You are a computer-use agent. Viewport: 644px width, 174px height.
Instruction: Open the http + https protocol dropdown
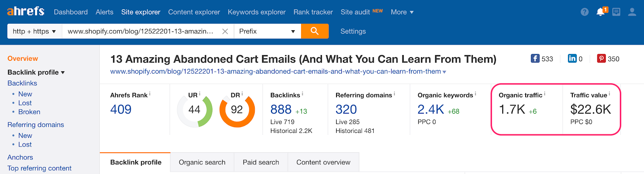point(35,31)
